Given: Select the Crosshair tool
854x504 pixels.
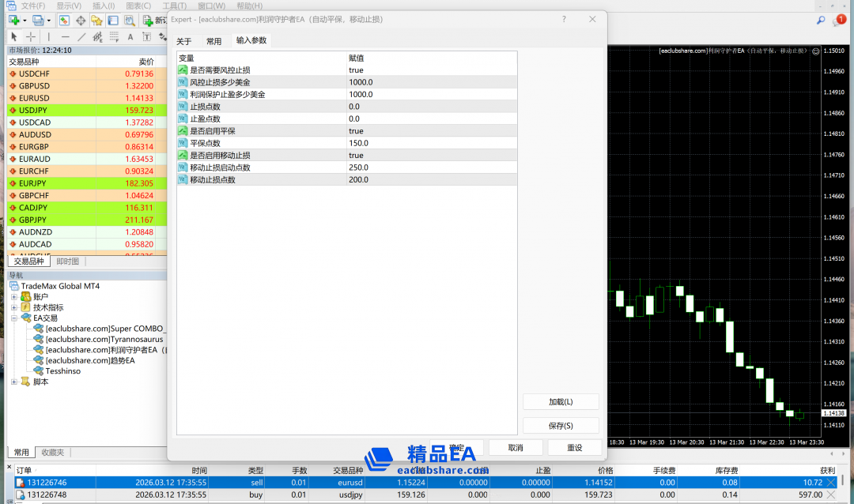Looking at the screenshot, I should [x=31, y=36].
